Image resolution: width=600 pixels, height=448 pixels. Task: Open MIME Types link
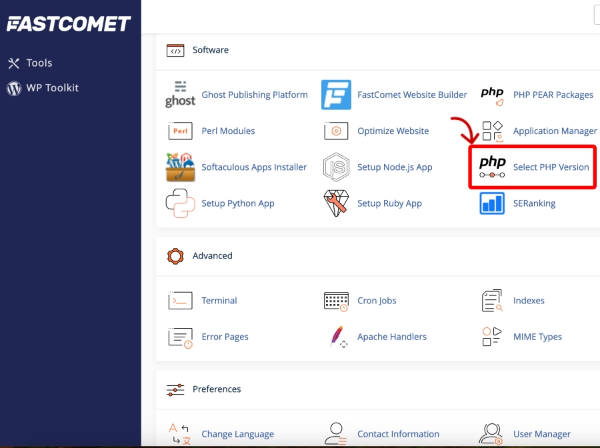pos(537,337)
